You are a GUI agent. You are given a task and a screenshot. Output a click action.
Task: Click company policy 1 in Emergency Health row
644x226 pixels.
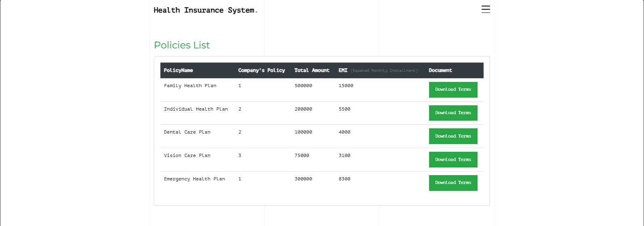tap(240, 179)
